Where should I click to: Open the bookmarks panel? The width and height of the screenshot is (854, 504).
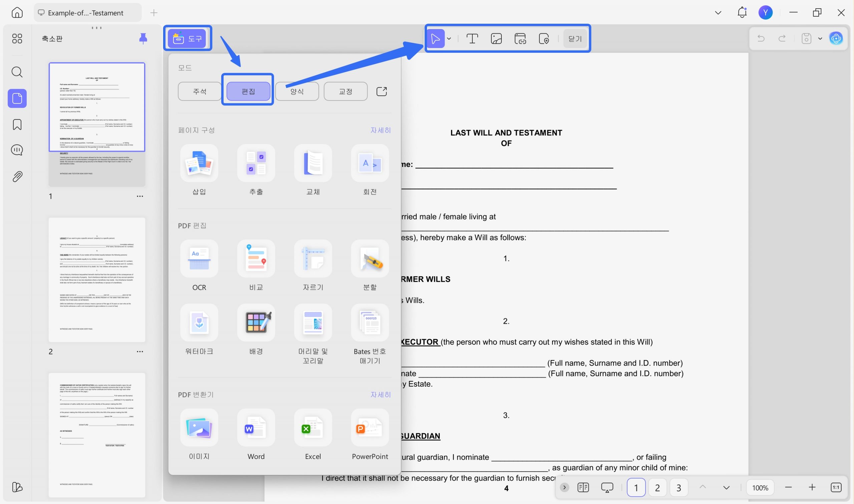(x=17, y=125)
